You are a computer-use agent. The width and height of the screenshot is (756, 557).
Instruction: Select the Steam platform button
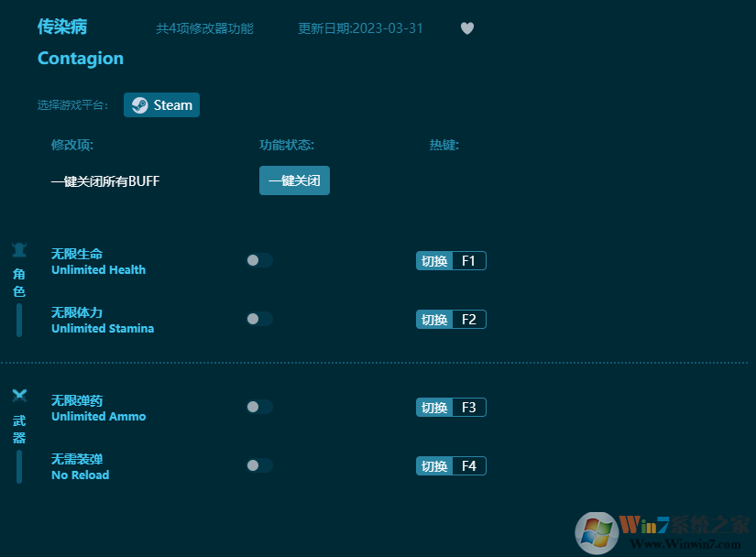tap(161, 104)
